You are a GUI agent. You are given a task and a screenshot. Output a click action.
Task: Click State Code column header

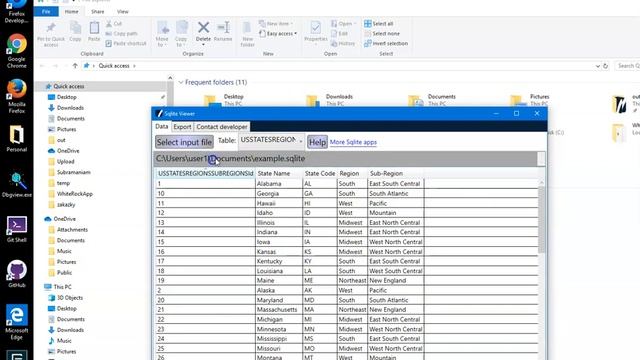point(320,173)
